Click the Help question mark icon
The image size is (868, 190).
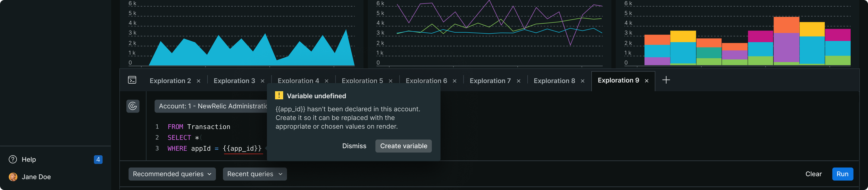(13, 159)
